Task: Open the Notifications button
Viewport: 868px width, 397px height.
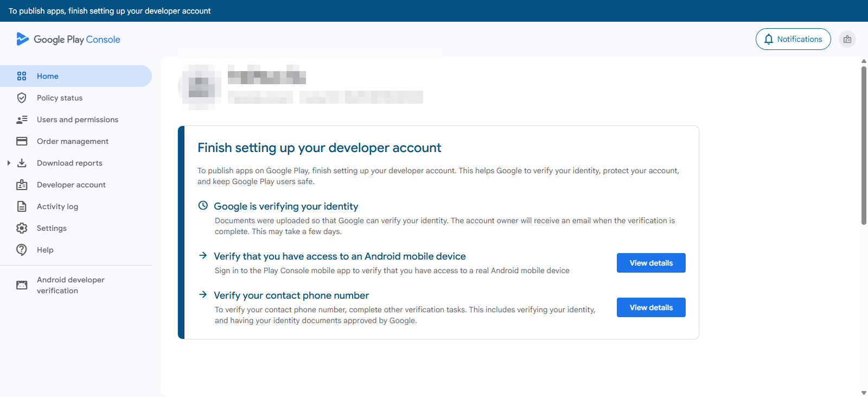Action: pos(793,39)
